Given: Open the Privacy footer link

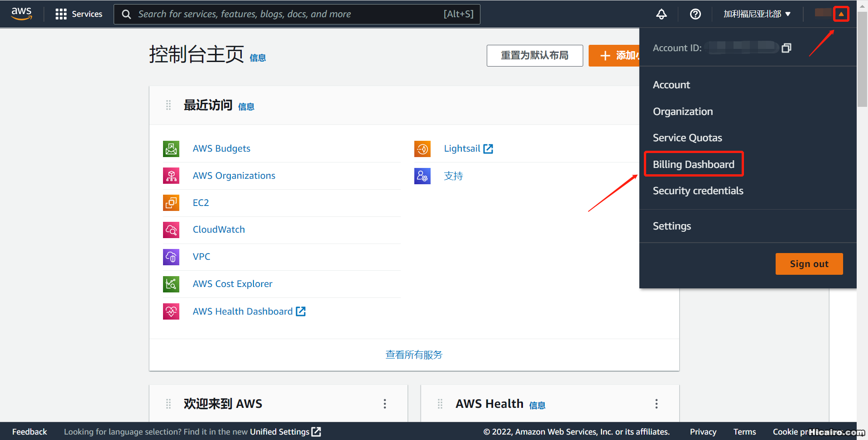Looking at the screenshot, I should [703, 432].
